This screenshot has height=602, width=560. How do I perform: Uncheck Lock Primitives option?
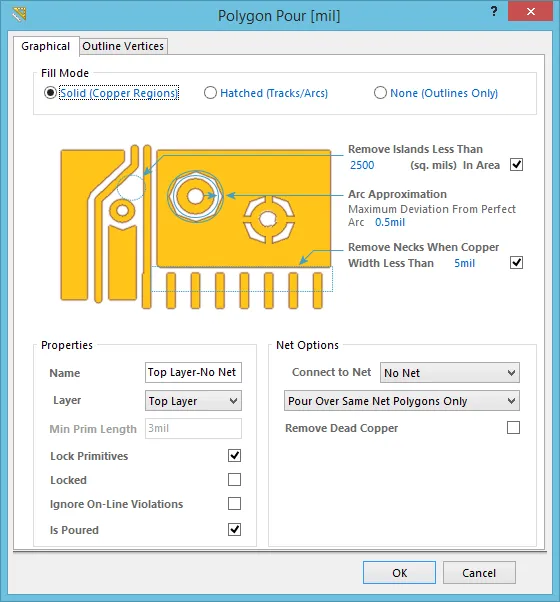coord(235,456)
